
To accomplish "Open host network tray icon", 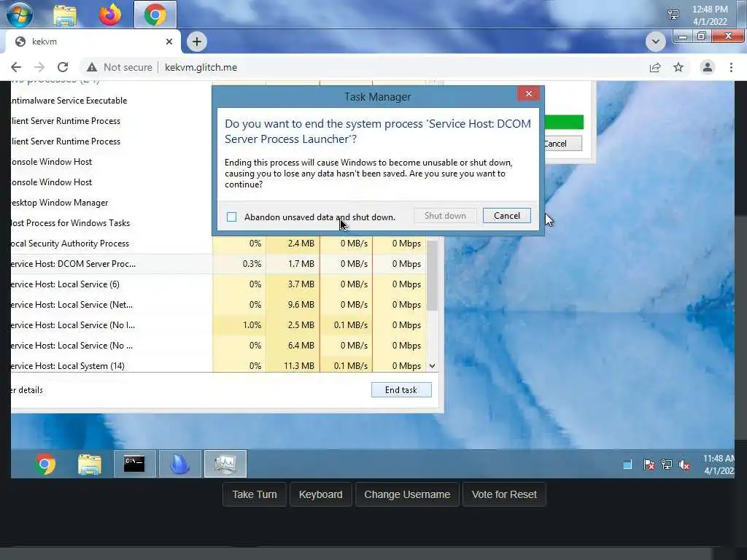I will coord(673,15).
